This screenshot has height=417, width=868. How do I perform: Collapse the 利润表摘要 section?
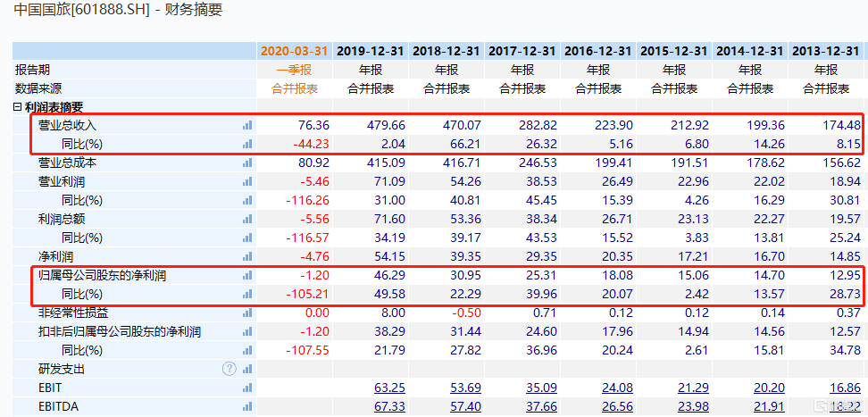(17, 107)
